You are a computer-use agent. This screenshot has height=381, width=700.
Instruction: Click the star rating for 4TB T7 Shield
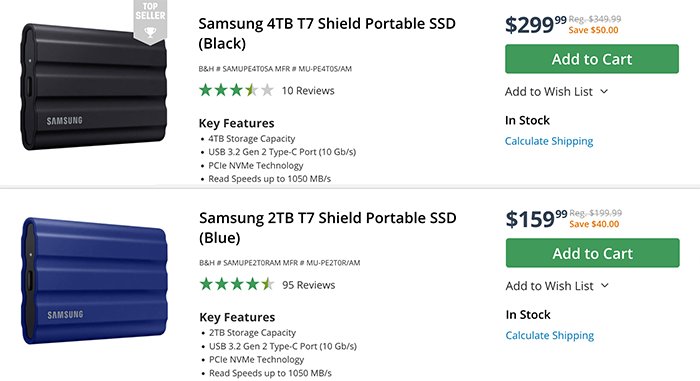[236, 91]
